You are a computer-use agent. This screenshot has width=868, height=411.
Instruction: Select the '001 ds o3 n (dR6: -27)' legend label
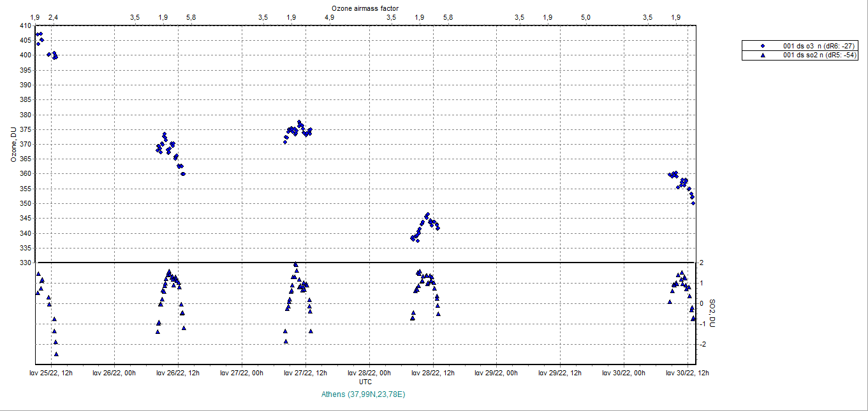(x=820, y=47)
